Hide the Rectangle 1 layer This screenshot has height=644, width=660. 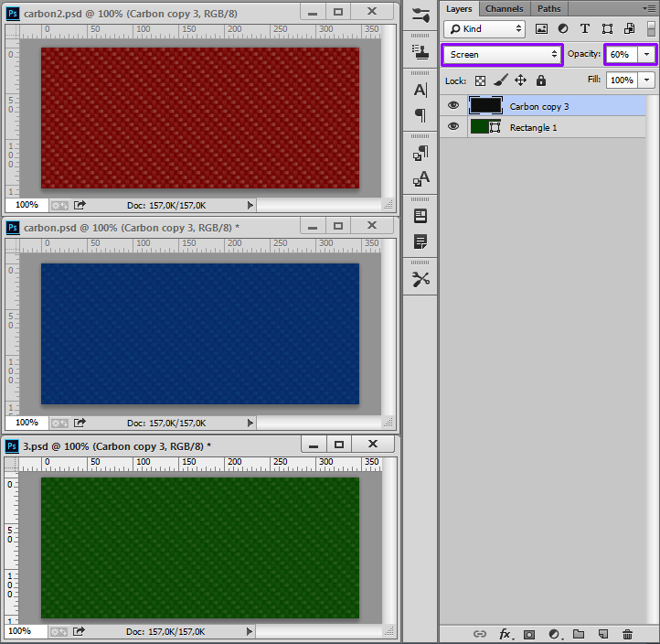click(453, 127)
